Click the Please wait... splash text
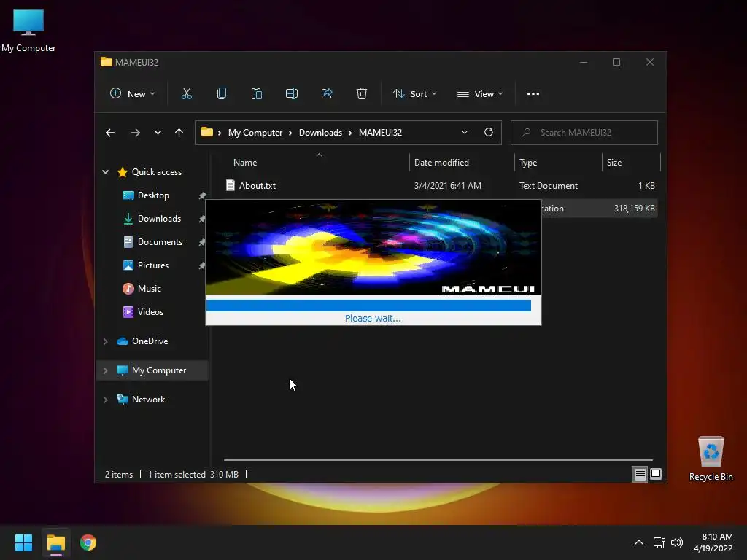This screenshot has width=747, height=560. 373,318
